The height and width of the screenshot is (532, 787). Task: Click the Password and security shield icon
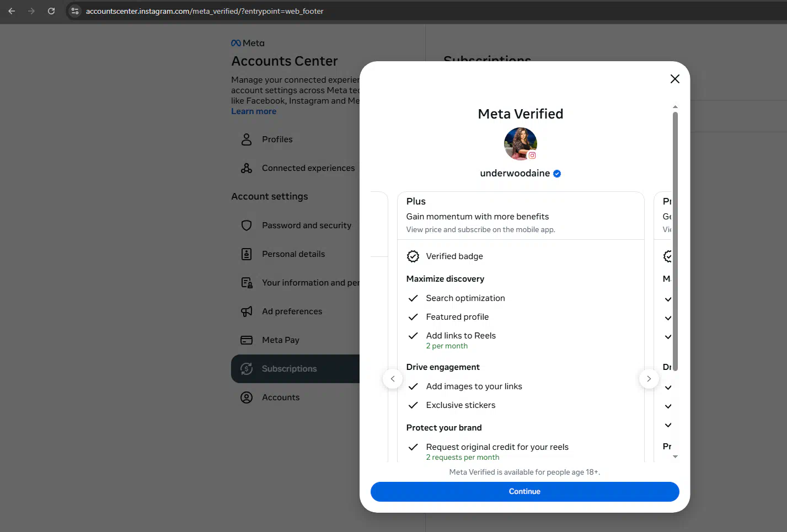pos(247,225)
